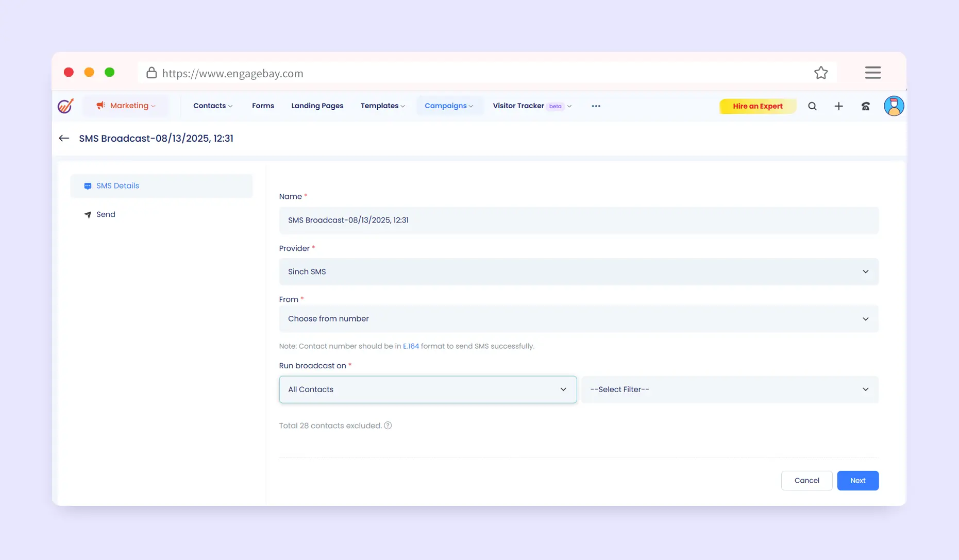Click the plus quick-add icon
This screenshot has width=959, height=560.
[838, 106]
